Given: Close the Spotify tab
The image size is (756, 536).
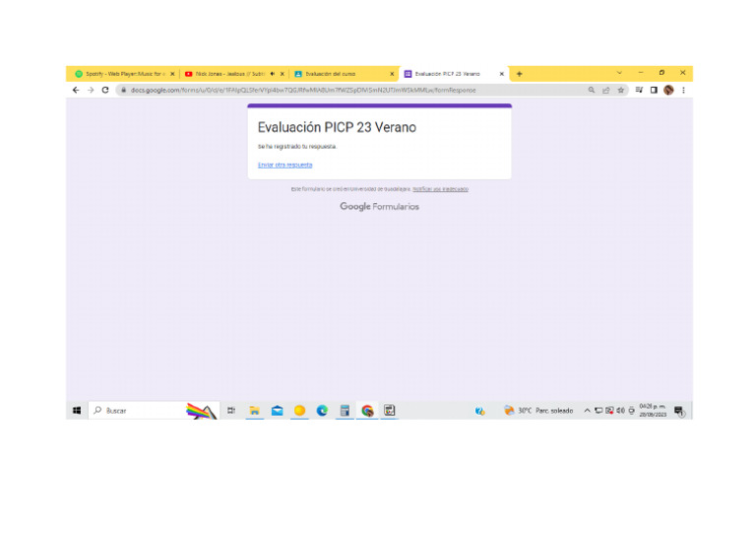Looking at the screenshot, I should point(172,74).
